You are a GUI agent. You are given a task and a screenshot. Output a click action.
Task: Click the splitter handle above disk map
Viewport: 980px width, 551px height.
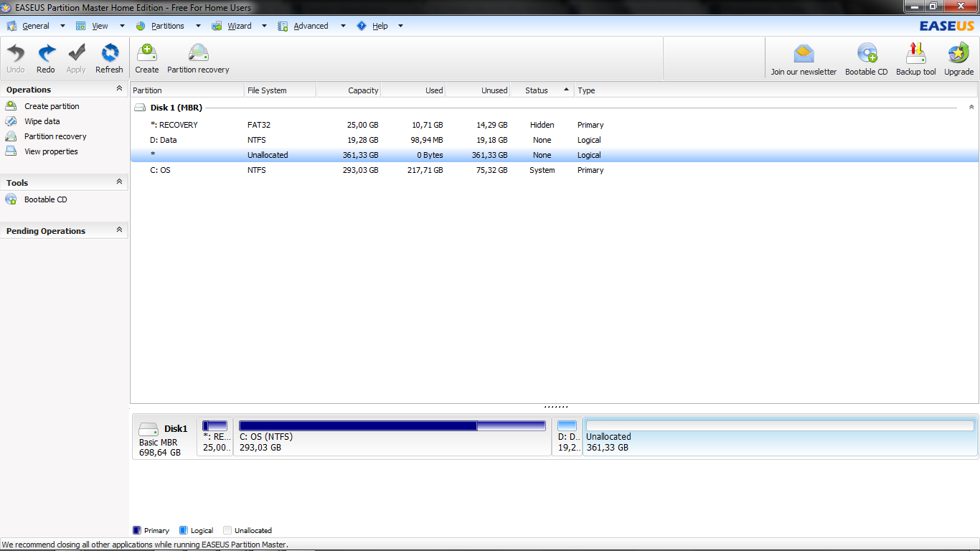pyautogui.click(x=556, y=407)
